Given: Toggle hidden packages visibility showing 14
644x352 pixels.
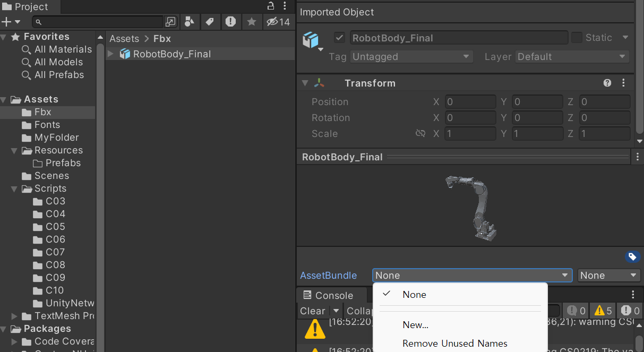Looking at the screenshot, I should [278, 22].
